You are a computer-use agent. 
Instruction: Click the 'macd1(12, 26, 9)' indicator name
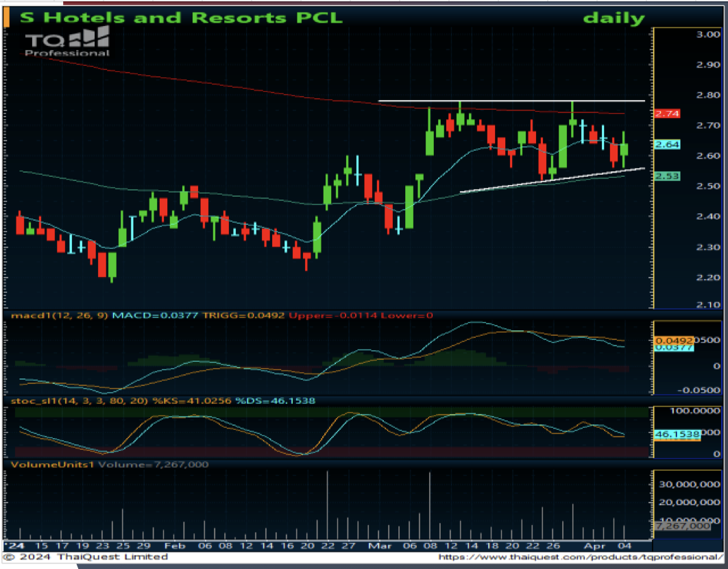[60, 315]
